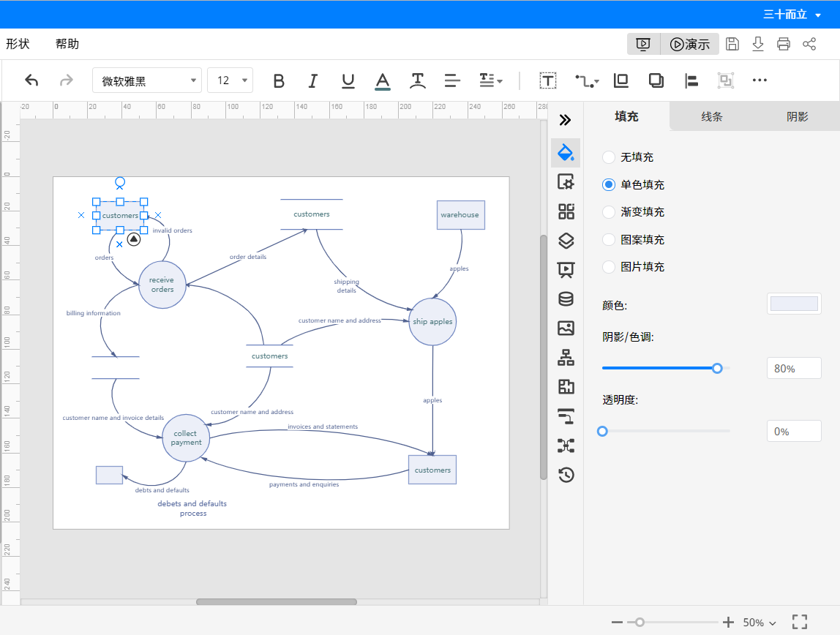The image size is (840, 635).
Task: Open the share icon in top bar
Action: click(x=809, y=44)
